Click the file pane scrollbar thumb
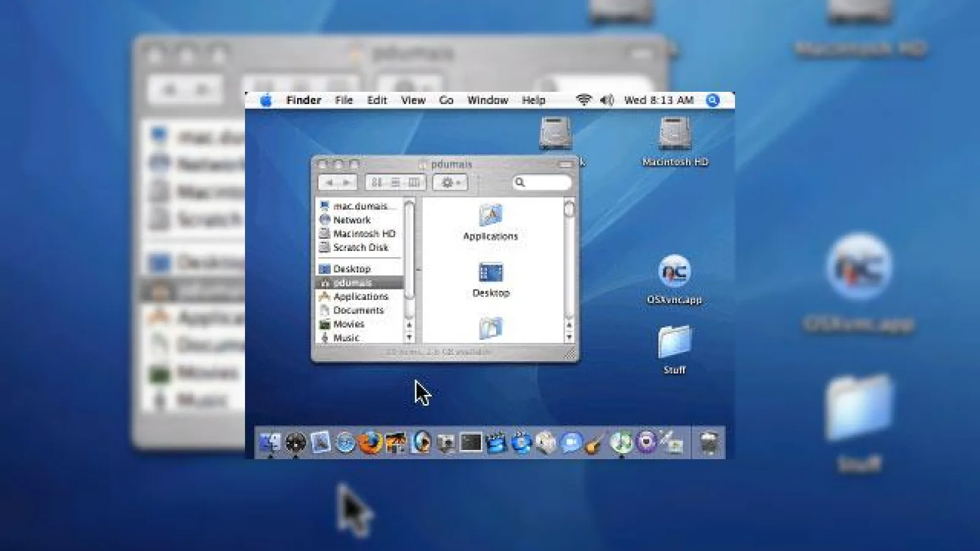The width and height of the screenshot is (980, 551). [569, 209]
